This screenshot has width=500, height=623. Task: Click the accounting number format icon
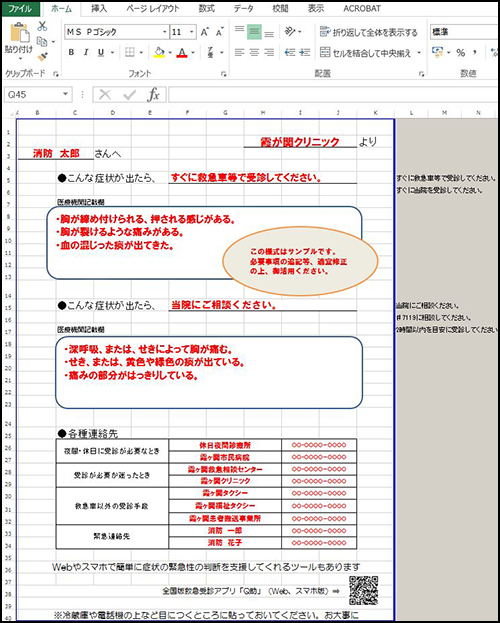coord(438,52)
